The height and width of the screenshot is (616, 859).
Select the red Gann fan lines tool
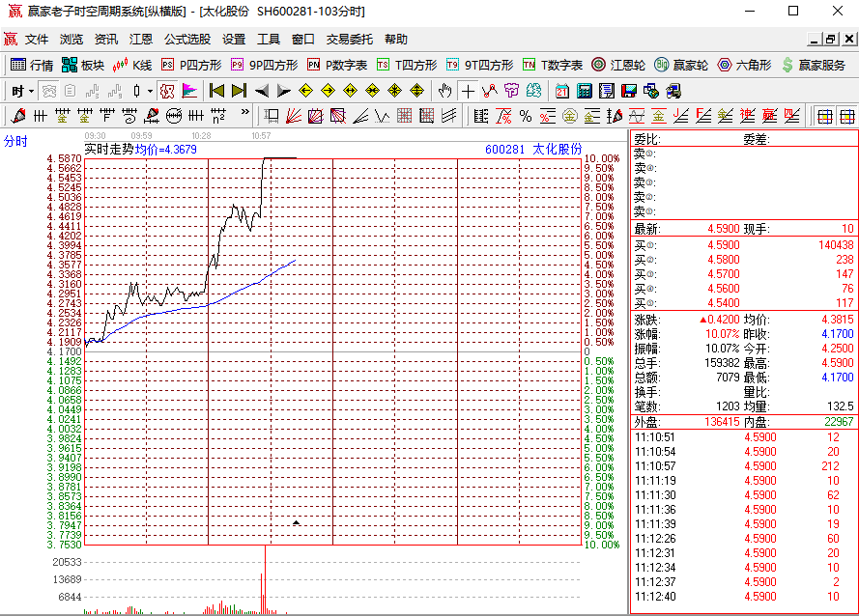294,116
